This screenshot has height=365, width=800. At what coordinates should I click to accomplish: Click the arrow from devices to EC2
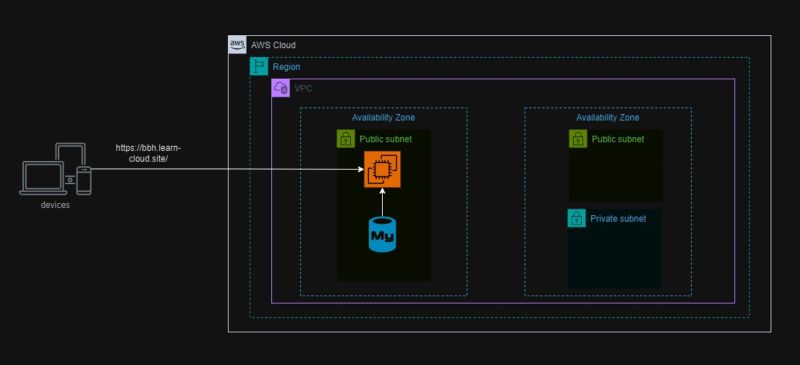coord(227,169)
